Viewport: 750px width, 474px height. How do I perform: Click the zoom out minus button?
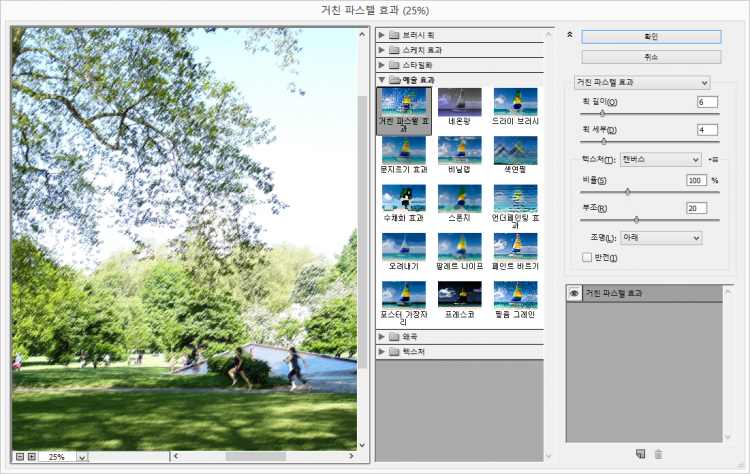20,457
